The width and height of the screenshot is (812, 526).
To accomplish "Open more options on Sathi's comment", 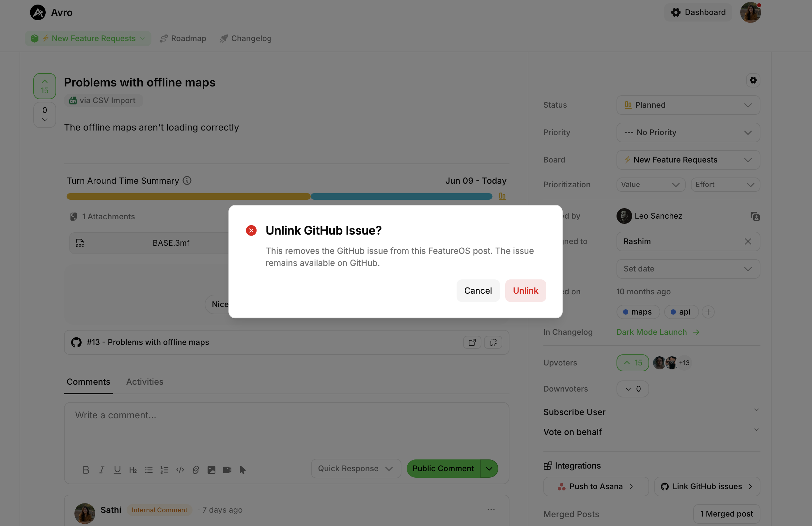I will point(491,510).
